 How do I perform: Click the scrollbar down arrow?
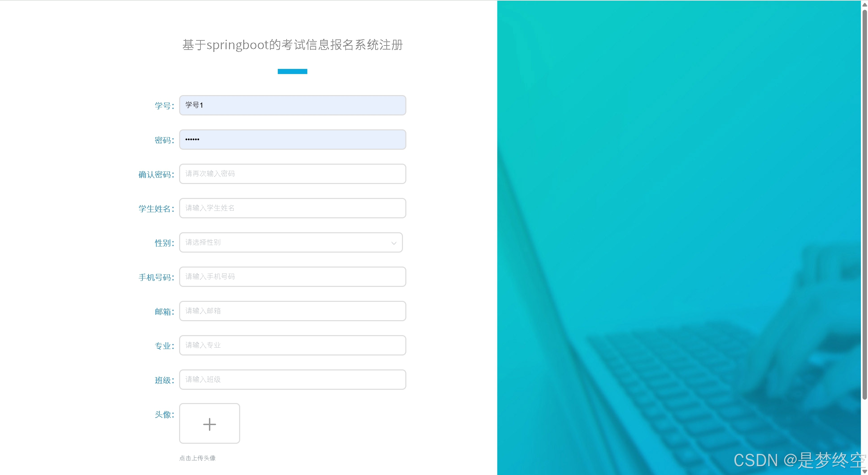click(864, 471)
